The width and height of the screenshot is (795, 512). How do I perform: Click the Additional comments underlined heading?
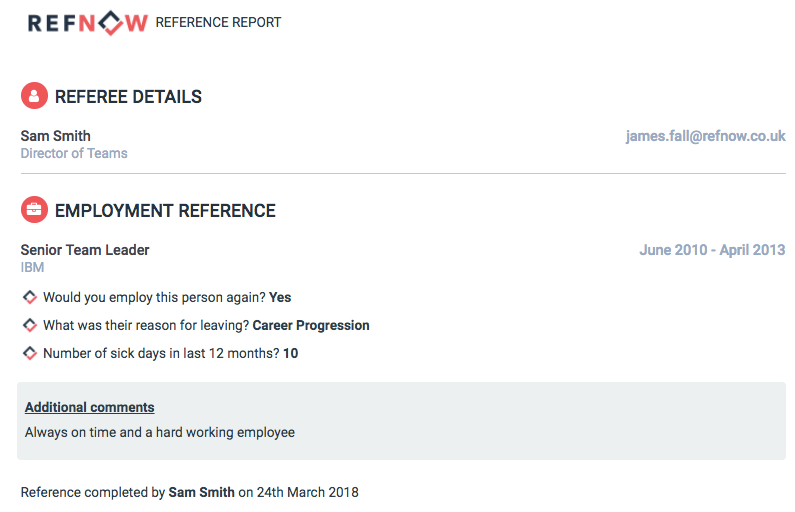click(90, 407)
